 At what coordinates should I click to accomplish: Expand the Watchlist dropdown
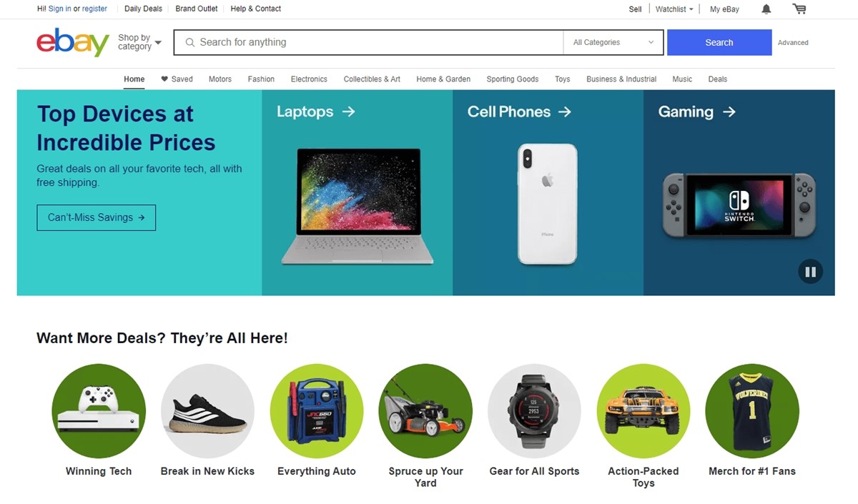tap(674, 9)
